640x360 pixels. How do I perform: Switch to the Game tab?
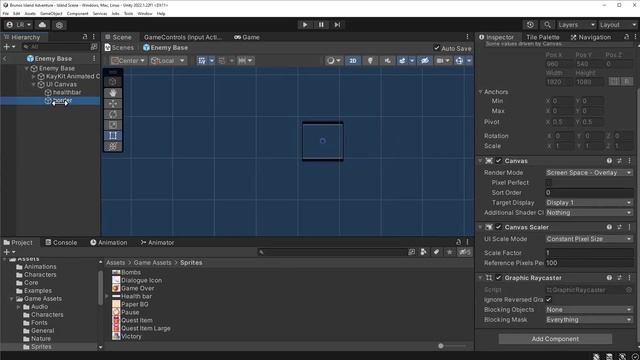247,37
